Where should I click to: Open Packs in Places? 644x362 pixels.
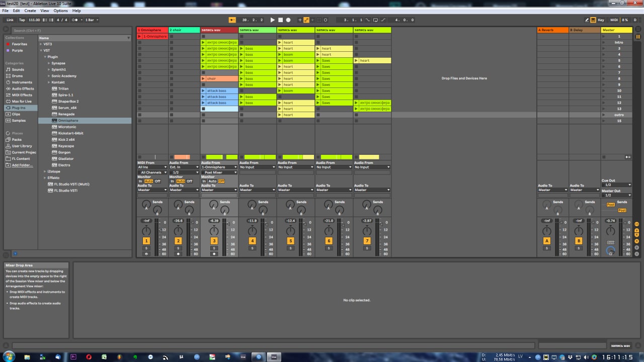(x=17, y=139)
